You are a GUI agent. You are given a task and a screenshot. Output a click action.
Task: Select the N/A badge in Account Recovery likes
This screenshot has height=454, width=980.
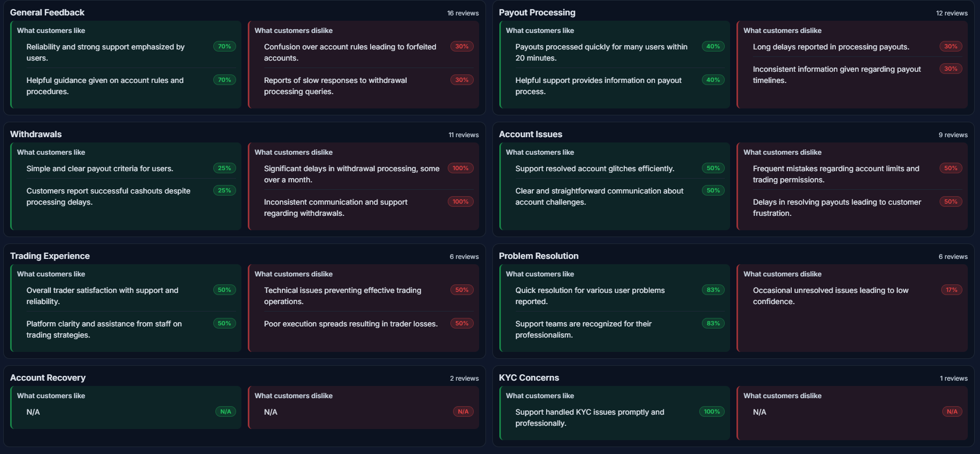(x=225, y=411)
